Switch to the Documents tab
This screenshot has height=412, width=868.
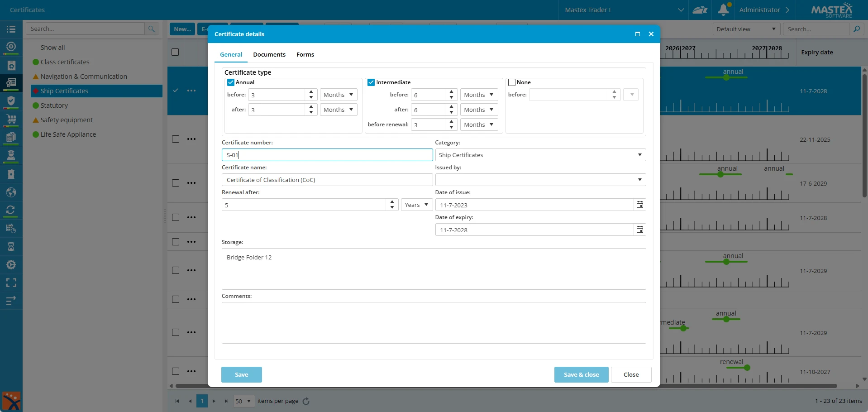pyautogui.click(x=269, y=54)
